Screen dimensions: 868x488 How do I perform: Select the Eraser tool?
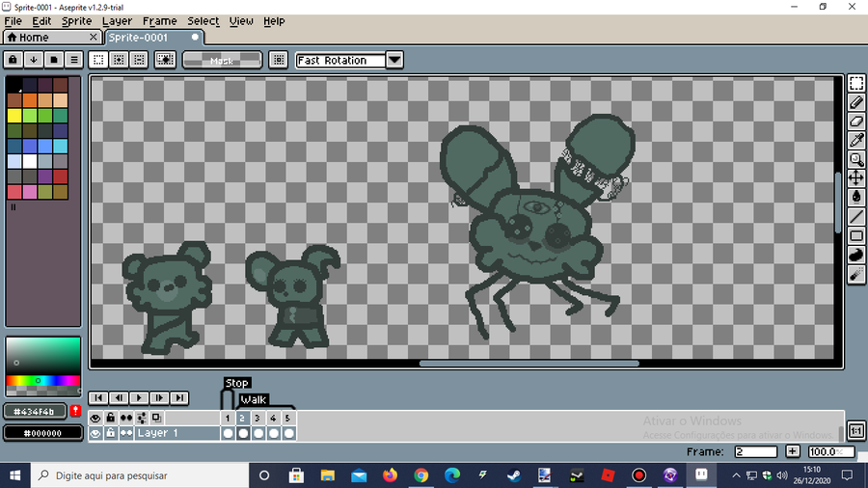[855, 122]
